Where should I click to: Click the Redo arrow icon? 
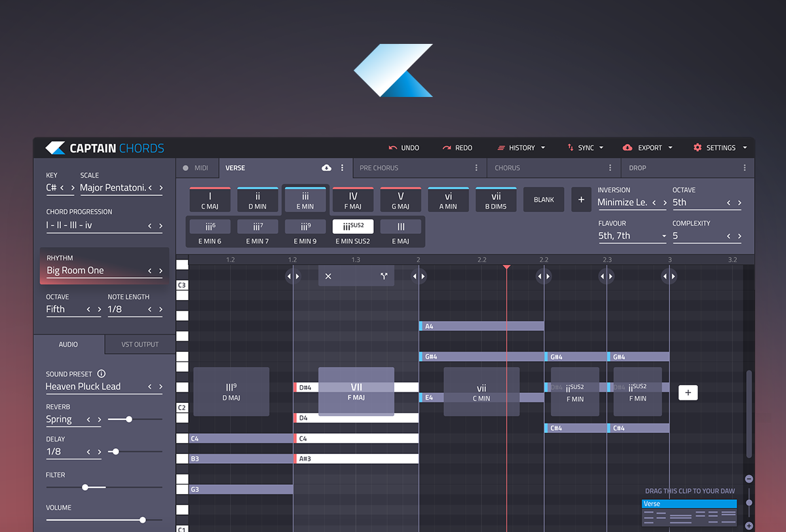click(447, 148)
